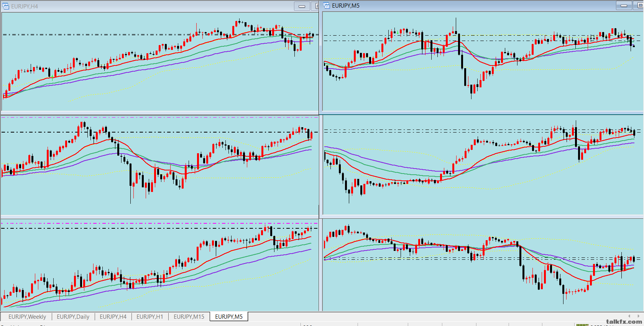This screenshot has height=326, width=644.
Task: Switch to the EURJPY,Weekly chart tab
Action: point(27,317)
